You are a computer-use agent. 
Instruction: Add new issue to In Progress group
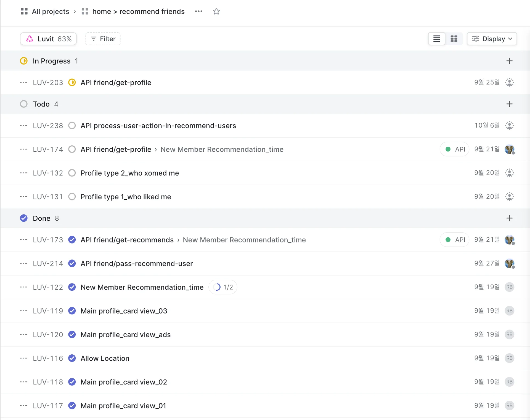pos(509,61)
